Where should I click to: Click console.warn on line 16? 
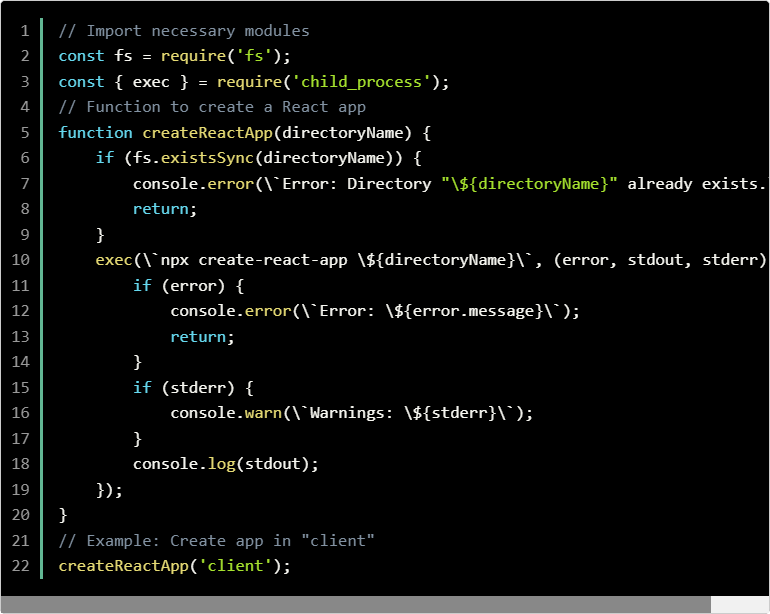point(226,413)
